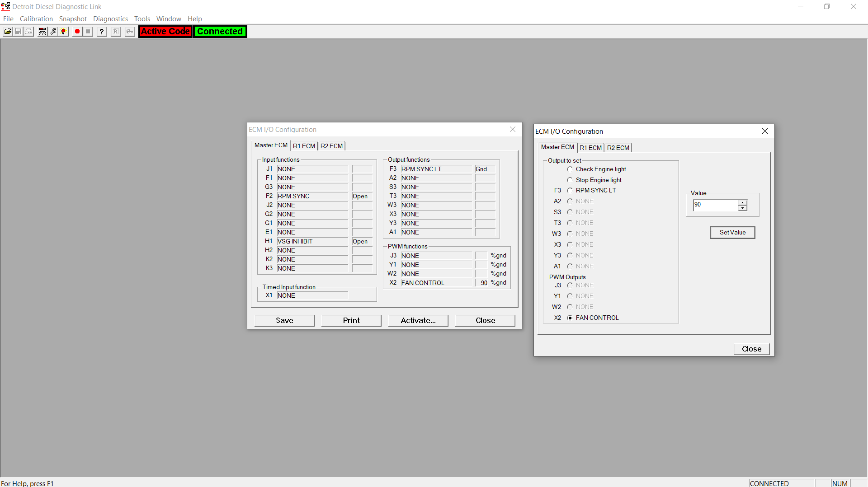Click the gauge instrumentation toolbar icon
This screenshot has width=868, height=487.
point(42,32)
